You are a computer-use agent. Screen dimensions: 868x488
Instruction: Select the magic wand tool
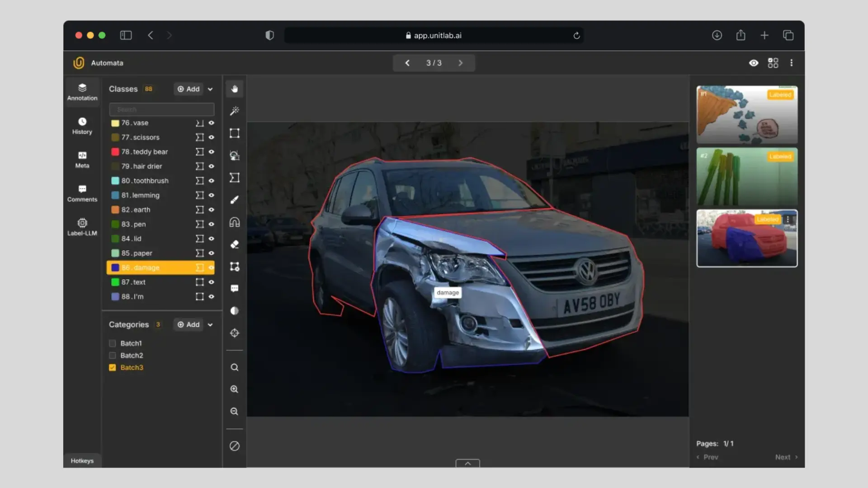(234, 111)
